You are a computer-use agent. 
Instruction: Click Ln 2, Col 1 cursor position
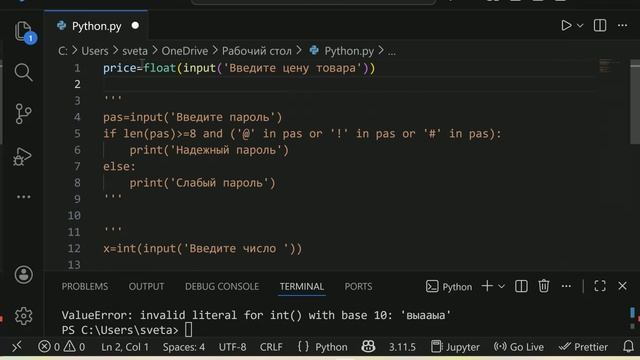click(x=125, y=347)
